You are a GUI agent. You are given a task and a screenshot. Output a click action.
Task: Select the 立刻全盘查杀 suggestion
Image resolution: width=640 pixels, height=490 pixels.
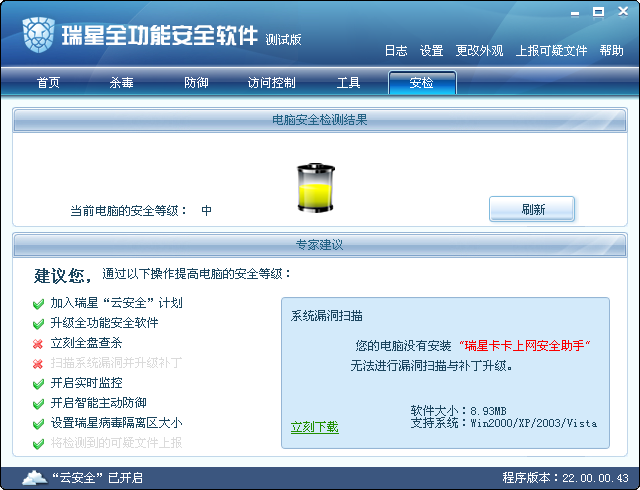tap(86, 343)
